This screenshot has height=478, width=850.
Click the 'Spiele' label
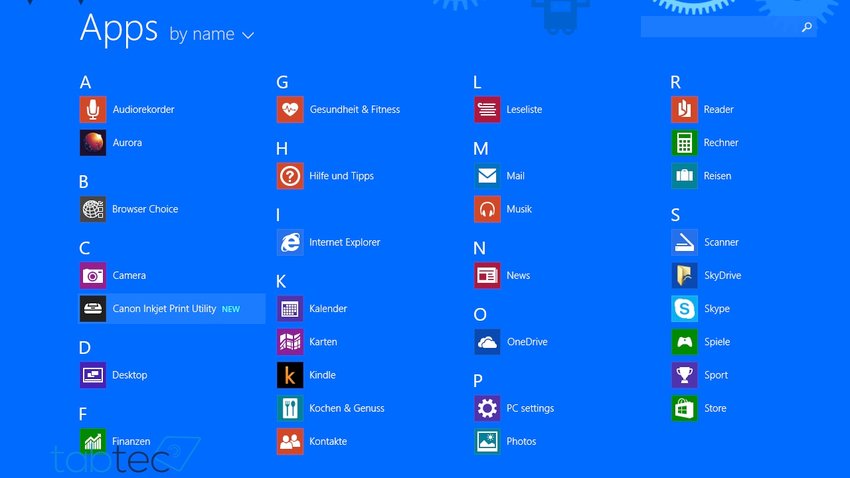(x=717, y=342)
